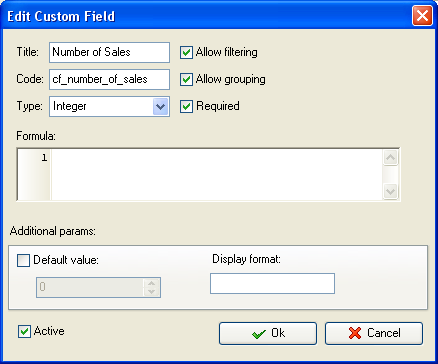Toggle the Required checkbox
Viewport: 438px width, 364px height.
[186, 106]
